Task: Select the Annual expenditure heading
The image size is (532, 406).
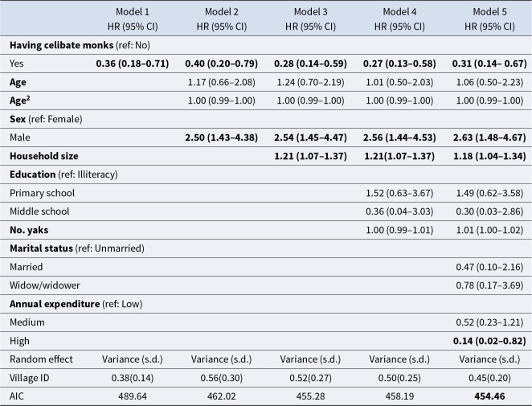Action: point(76,303)
